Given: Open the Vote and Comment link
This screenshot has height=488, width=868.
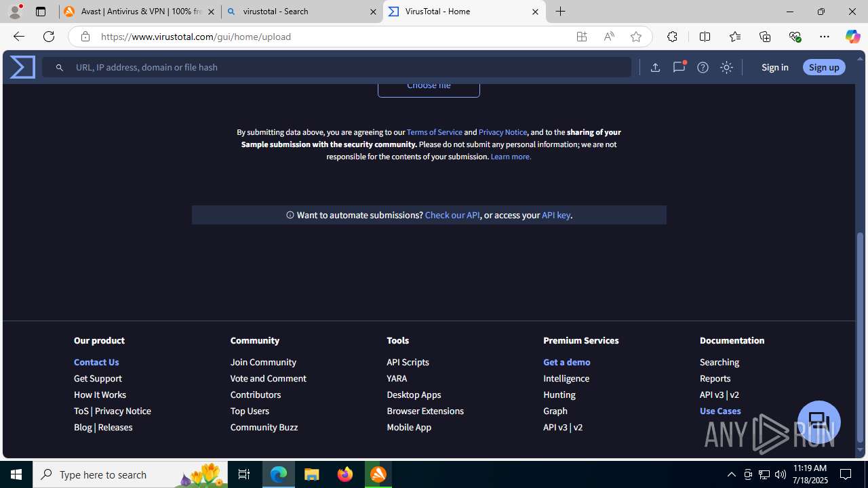Looking at the screenshot, I should [x=268, y=378].
